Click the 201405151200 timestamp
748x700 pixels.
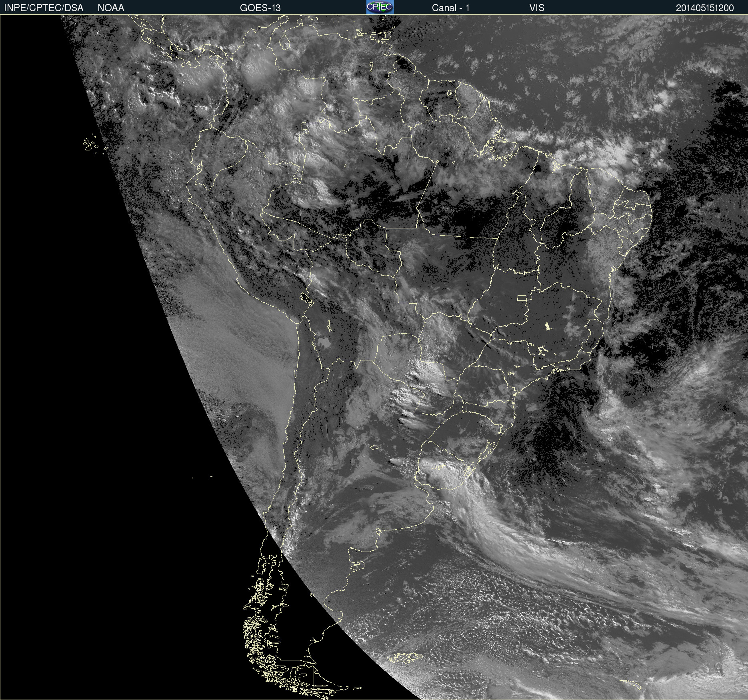click(x=705, y=8)
